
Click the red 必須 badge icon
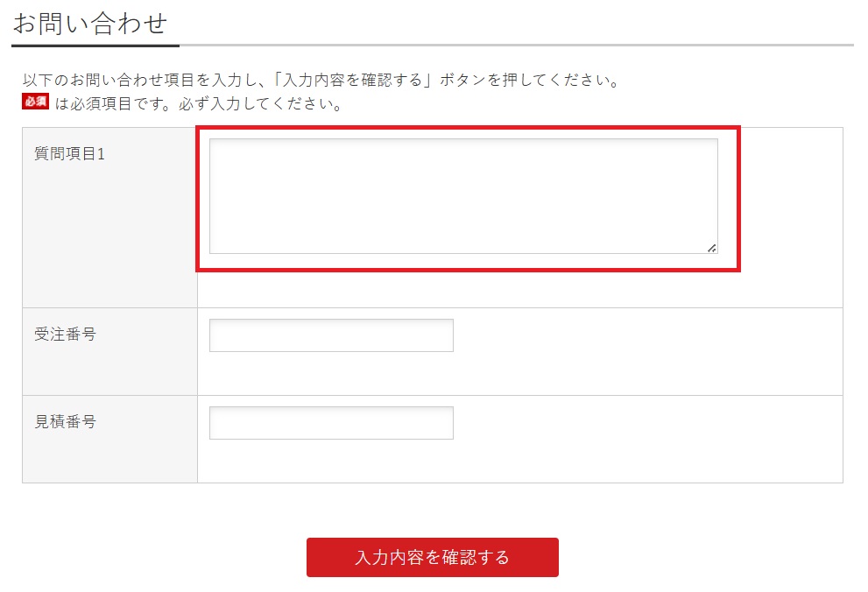pos(35,102)
